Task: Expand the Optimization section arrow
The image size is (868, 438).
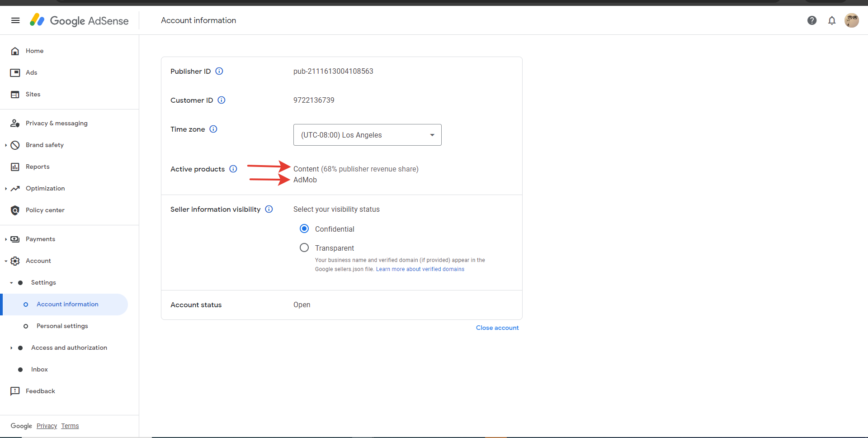Action: (6, 189)
